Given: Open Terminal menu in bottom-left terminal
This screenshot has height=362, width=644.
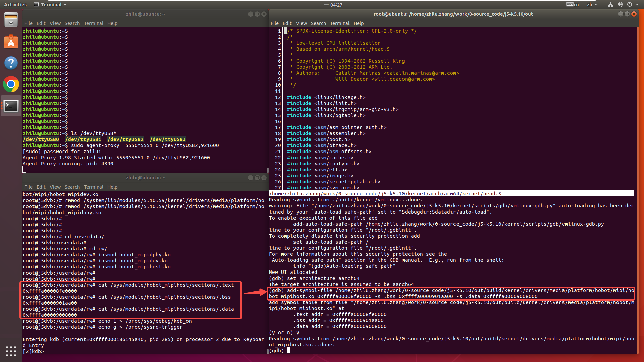Looking at the screenshot, I should pyautogui.click(x=93, y=187).
